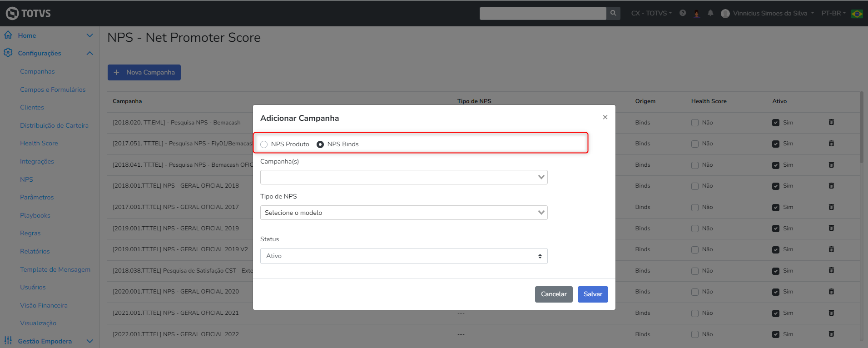
Task: Close the Adicionar Campanha dialog with X
Action: [x=605, y=117]
